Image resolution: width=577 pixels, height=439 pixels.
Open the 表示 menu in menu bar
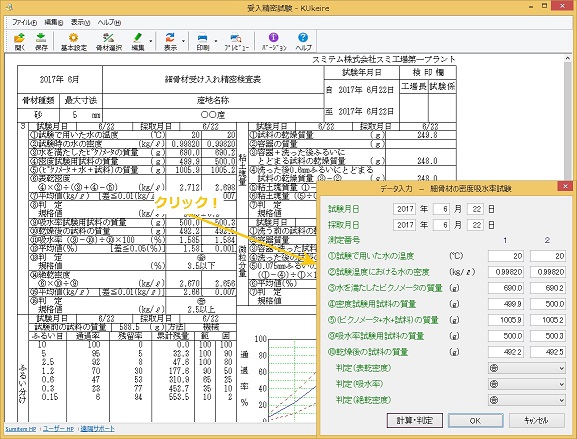(x=80, y=22)
